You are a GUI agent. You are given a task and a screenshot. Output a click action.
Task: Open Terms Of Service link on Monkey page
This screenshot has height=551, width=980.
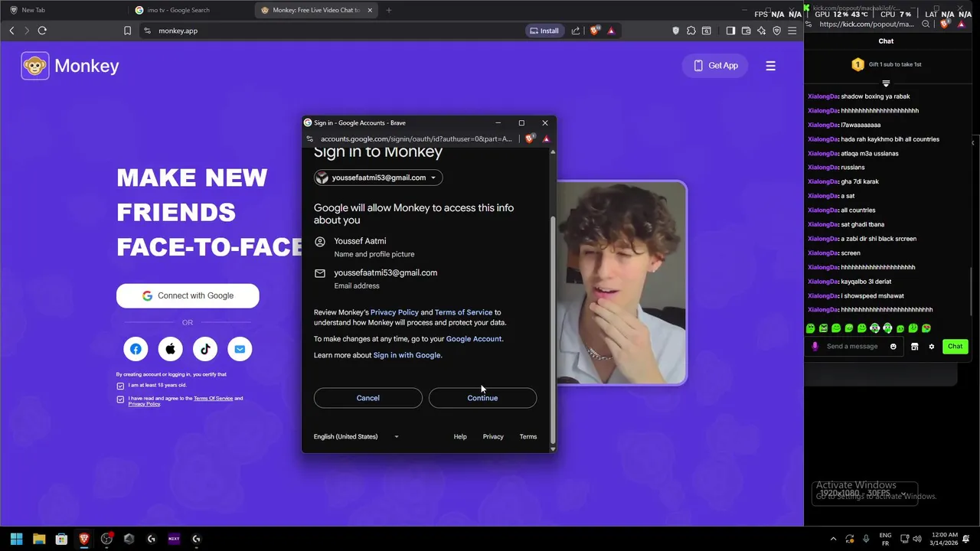(213, 399)
